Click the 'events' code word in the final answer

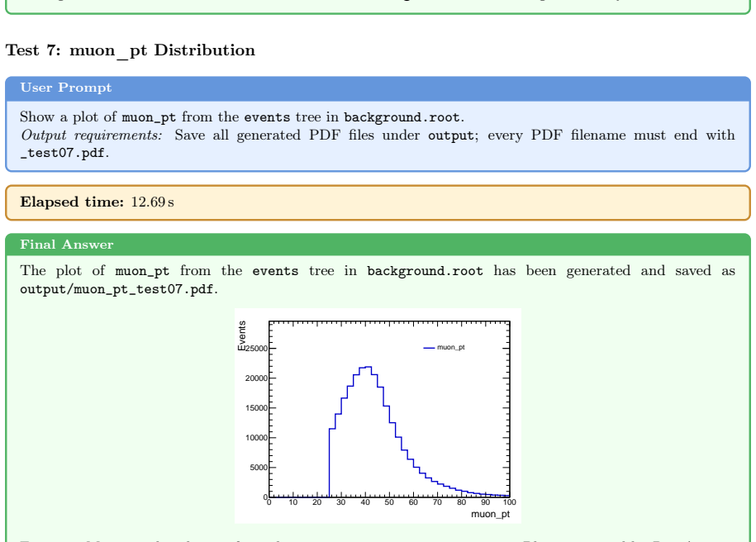pyautogui.click(x=275, y=272)
